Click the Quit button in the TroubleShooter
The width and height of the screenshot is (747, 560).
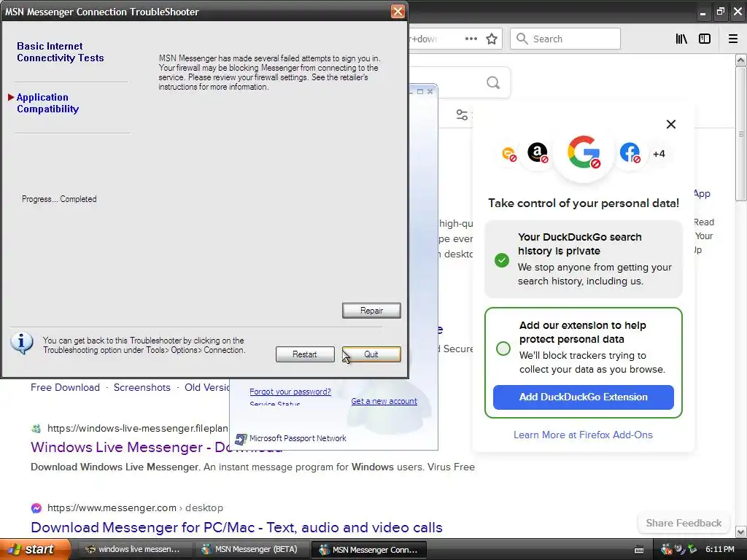(371, 354)
